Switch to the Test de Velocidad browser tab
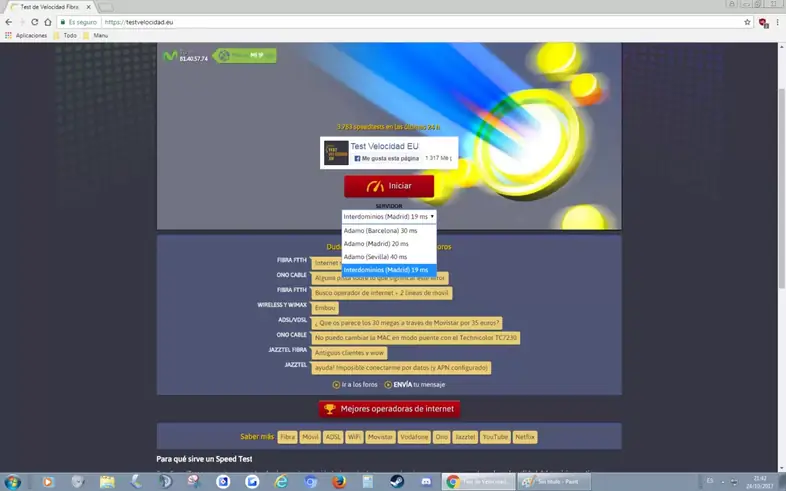The height and width of the screenshot is (491, 786). pyautogui.click(x=50, y=7)
